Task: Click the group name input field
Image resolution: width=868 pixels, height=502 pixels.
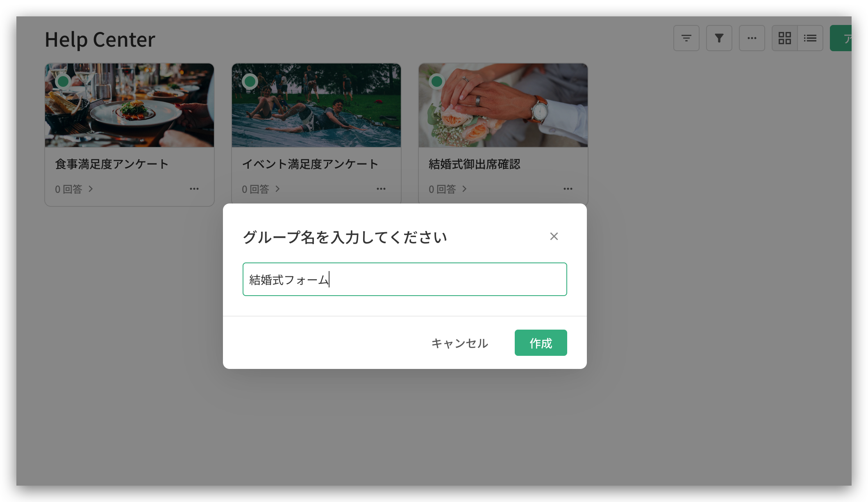Action: point(404,279)
